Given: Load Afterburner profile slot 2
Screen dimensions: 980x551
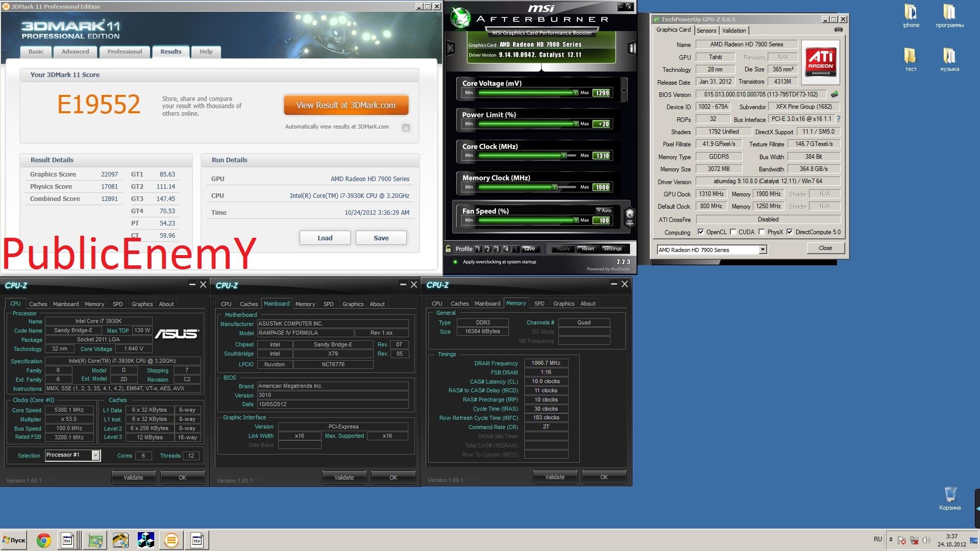Looking at the screenshot, I should coord(487,249).
